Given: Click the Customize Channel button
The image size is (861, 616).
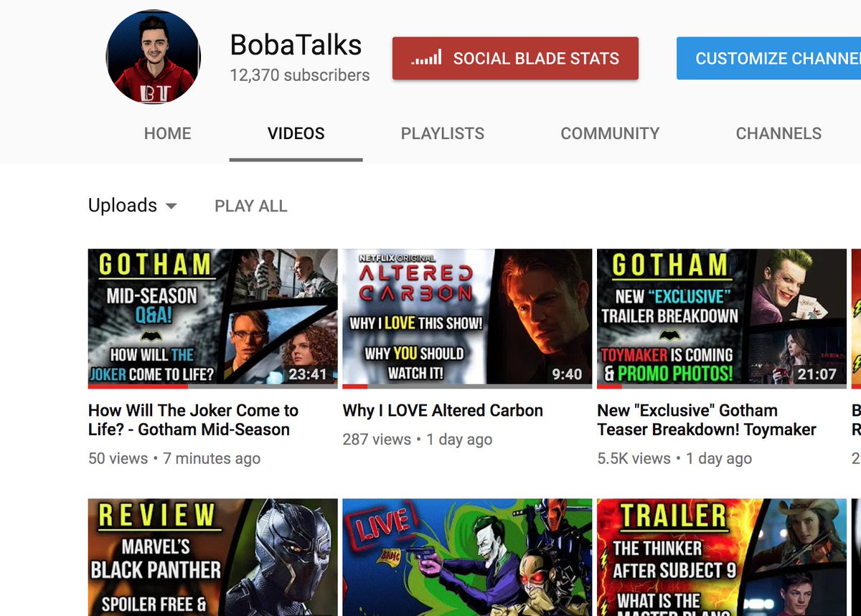Looking at the screenshot, I should 768,58.
